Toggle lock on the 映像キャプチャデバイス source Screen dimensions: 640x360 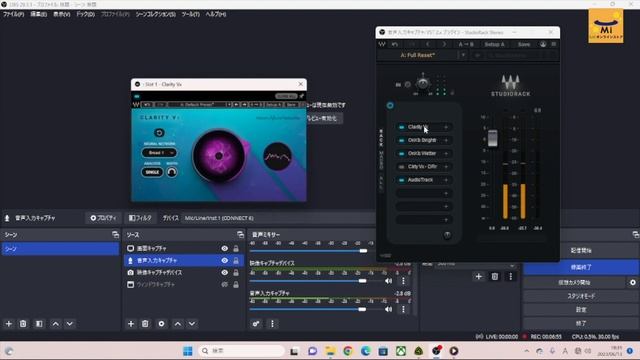236,272
